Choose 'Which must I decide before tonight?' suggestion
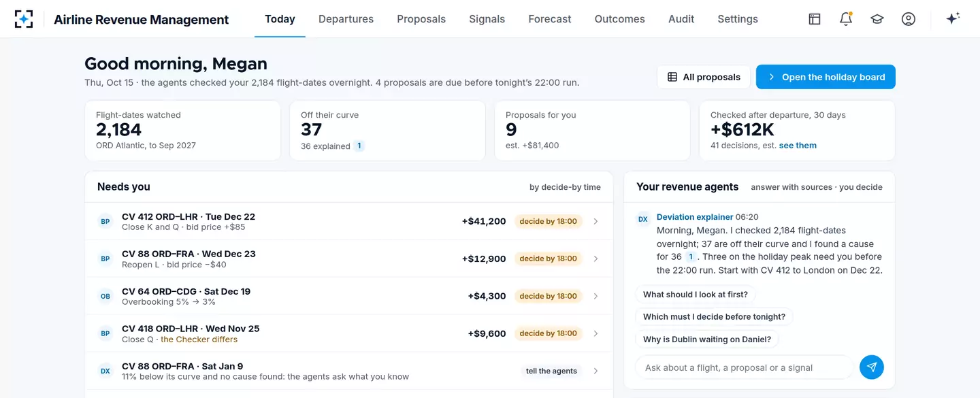 coord(714,316)
